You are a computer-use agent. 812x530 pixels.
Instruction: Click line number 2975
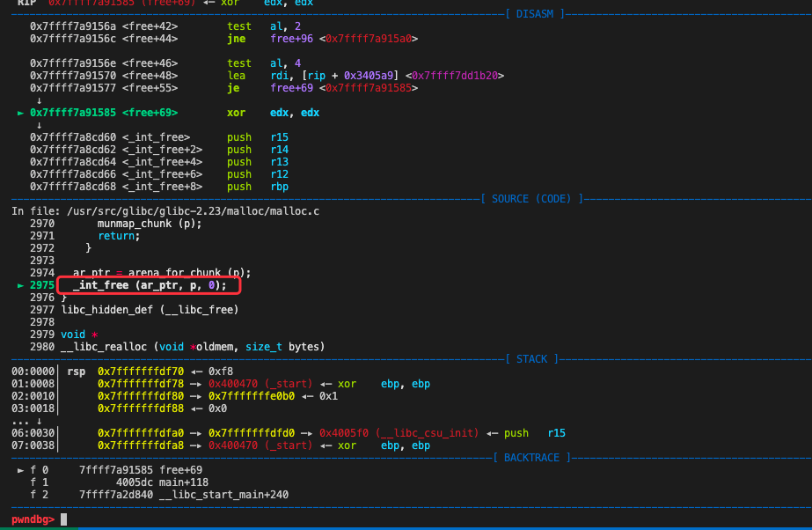point(42,285)
